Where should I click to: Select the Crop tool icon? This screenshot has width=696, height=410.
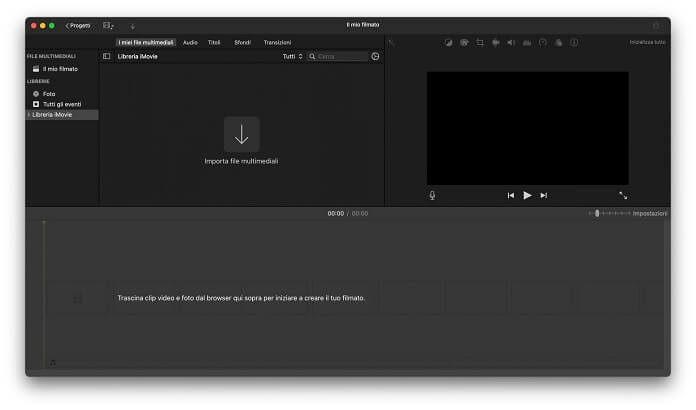point(480,43)
